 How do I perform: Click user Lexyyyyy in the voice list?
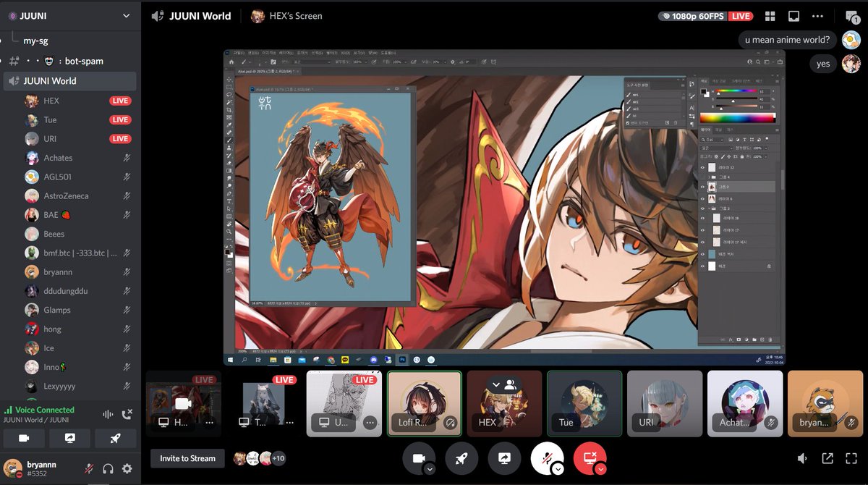[59, 387]
